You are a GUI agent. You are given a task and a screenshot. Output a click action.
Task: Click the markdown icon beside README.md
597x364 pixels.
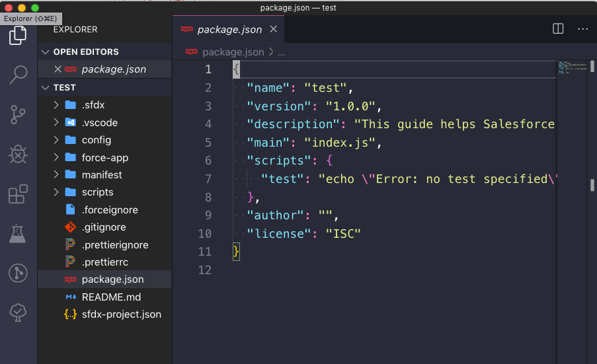click(x=71, y=297)
